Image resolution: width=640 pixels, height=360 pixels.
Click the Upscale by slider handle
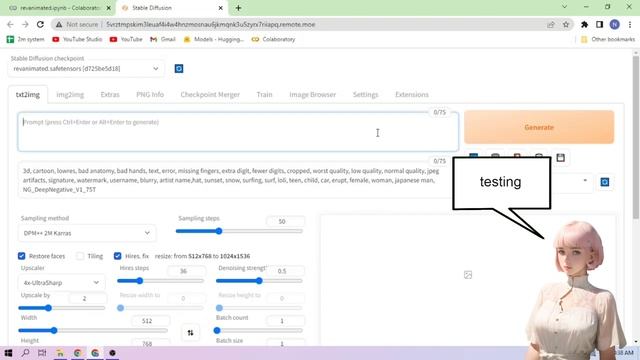coord(48,308)
